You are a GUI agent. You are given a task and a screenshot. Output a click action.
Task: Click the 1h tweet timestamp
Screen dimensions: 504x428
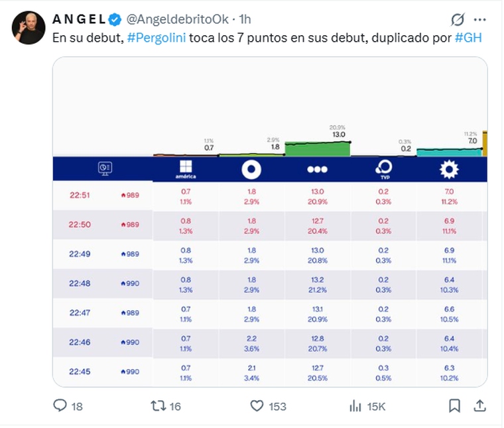(245, 19)
